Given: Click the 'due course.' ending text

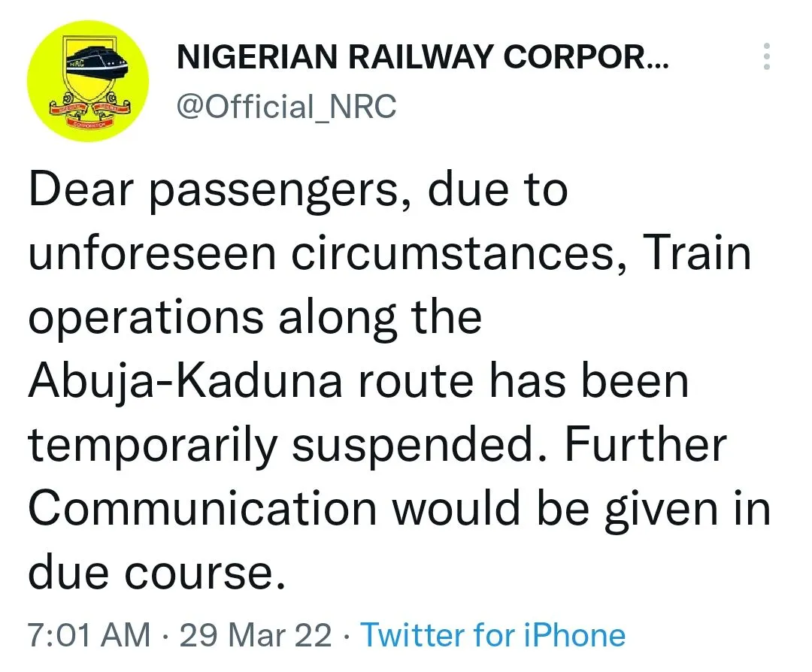Looking at the screenshot, I should pos(157,572).
